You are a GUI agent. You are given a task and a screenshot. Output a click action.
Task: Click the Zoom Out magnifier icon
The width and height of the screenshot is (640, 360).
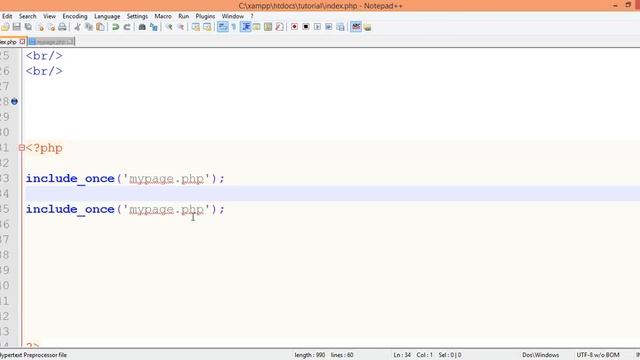point(180,27)
